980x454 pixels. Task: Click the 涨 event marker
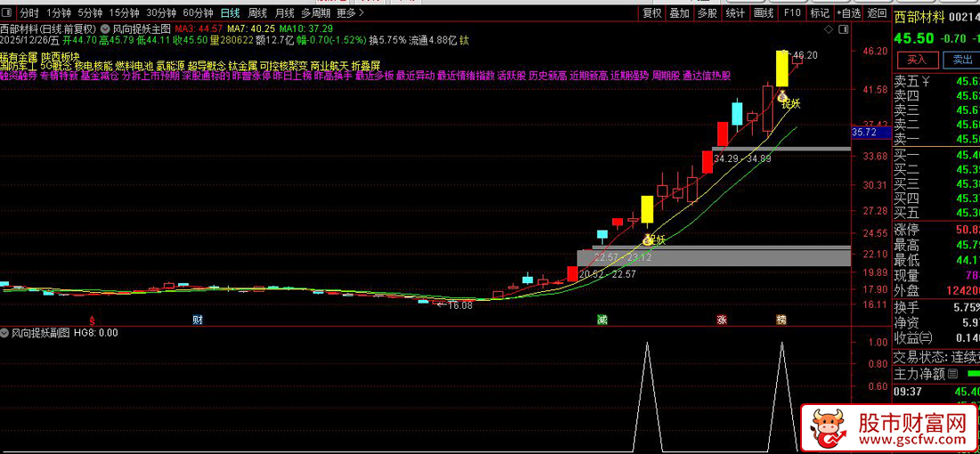tap(722, 320)
